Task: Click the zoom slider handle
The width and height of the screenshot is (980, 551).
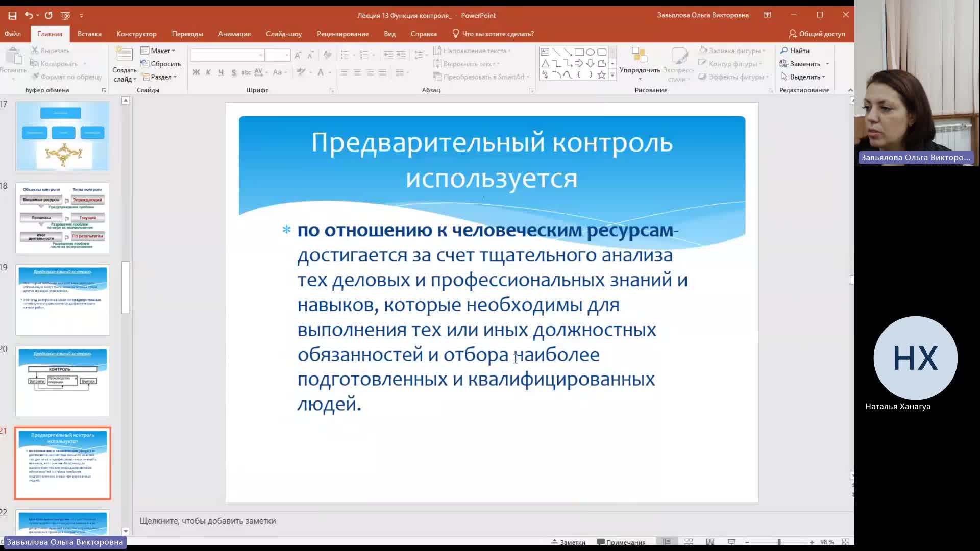Action: (x=779, y=542)
